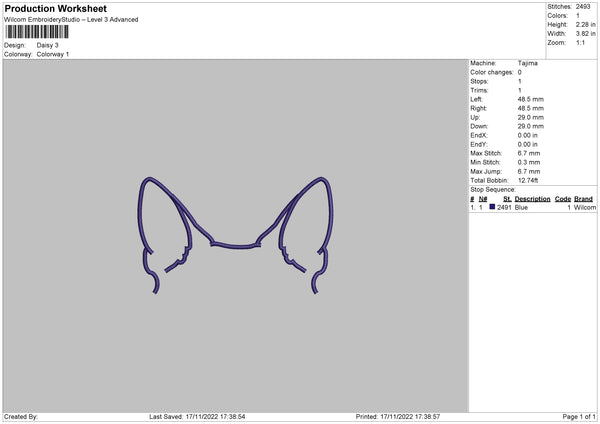Click design name 'Daisy 3'
The height and width of the screenshot is (424, 600).
pyautogui.click(x=47, y=45)
